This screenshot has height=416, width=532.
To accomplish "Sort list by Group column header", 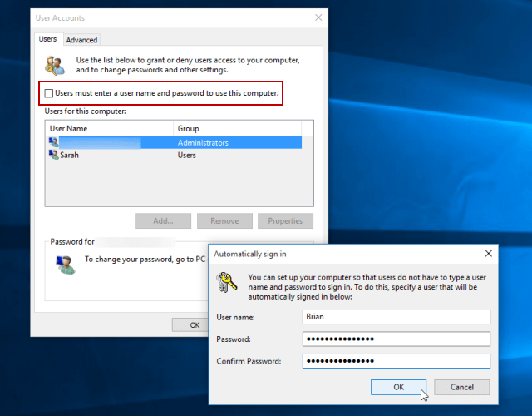I will (x=237, y=129).
